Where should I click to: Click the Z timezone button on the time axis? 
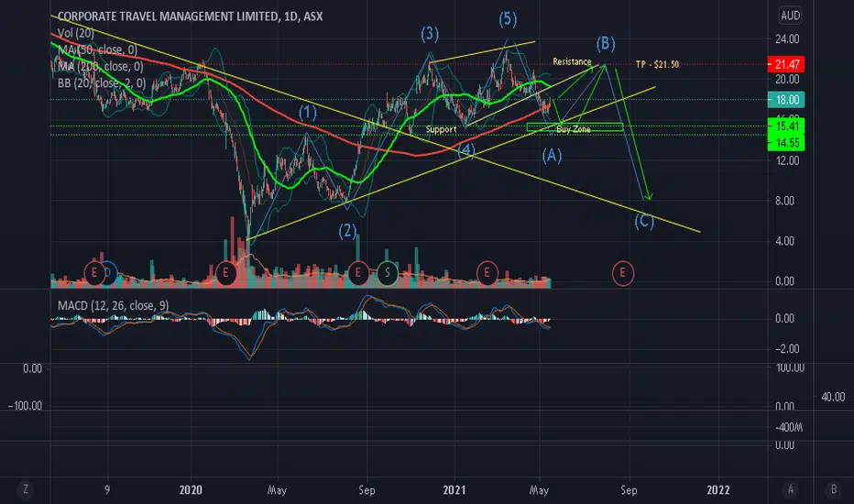pos(25,489)
